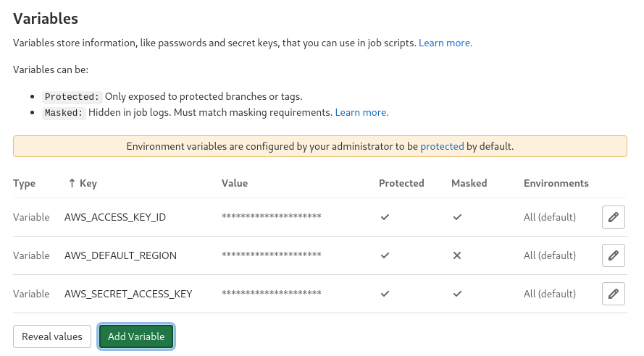This screenshot has height=356, width=644.
Task: Click the green Add Variable button
Action: pyautogui.click(x=136, y=336)
